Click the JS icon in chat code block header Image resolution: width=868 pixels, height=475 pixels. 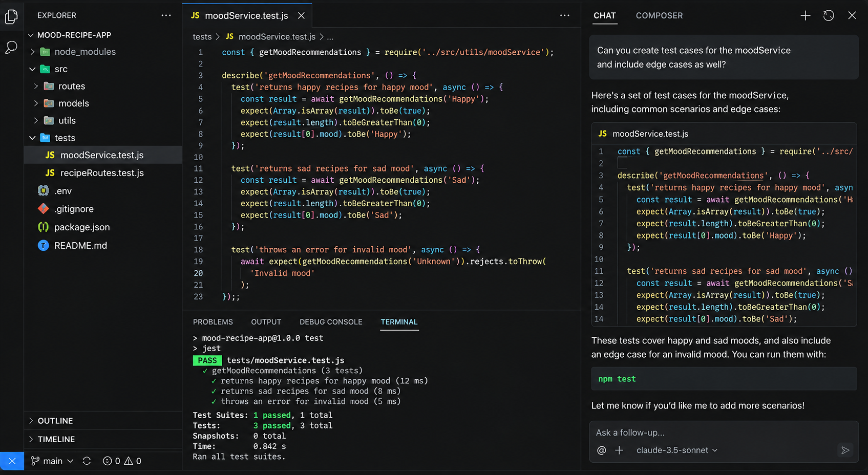click(x=602, y=134)
